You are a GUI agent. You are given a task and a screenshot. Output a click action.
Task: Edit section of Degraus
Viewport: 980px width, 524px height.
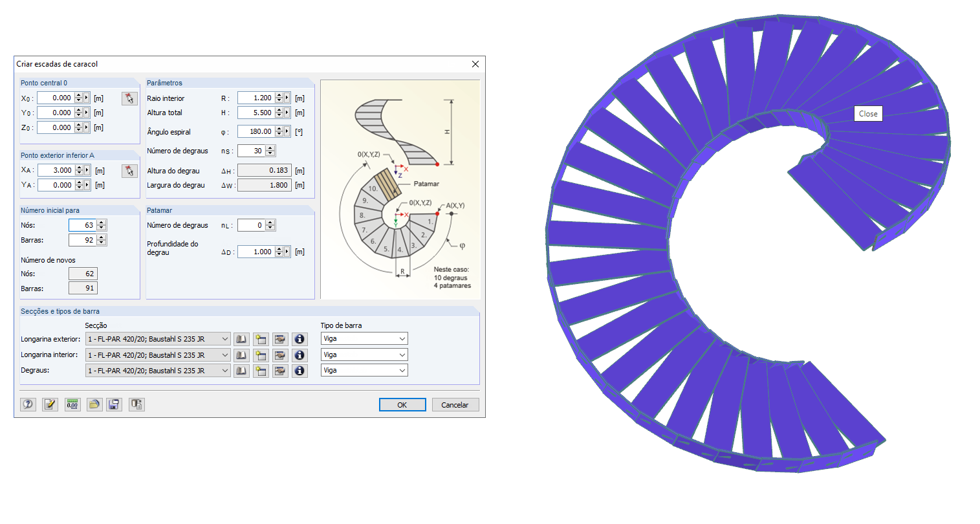(x=280, y=371)
